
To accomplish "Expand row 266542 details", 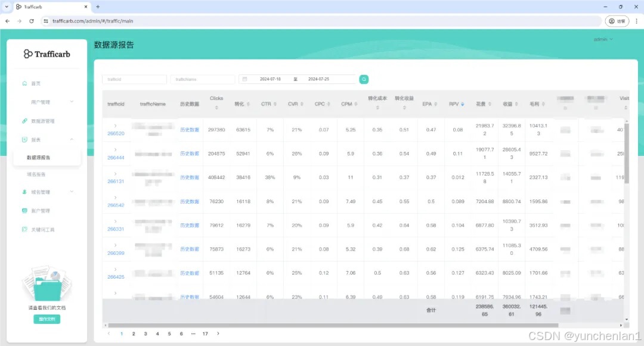I will pos(116,198).
